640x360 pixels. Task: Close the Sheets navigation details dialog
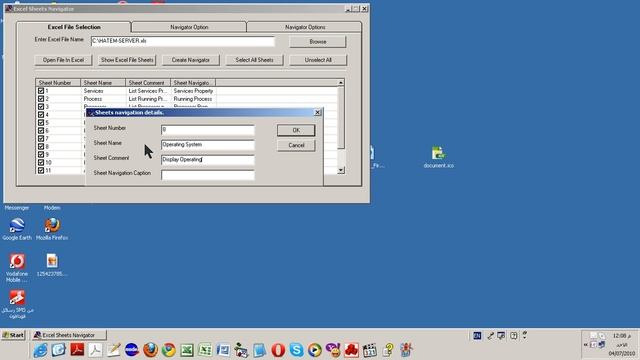click(x=318, y=112)
